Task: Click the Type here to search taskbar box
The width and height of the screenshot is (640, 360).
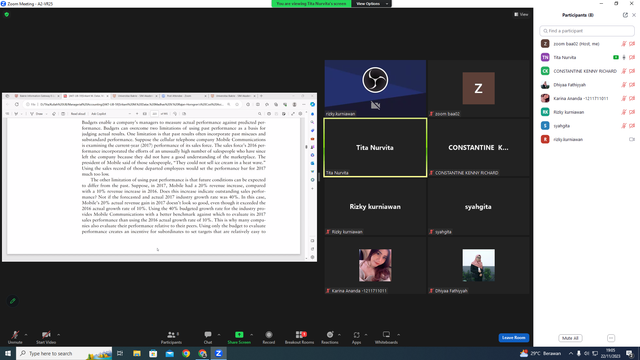Action: 64,353
